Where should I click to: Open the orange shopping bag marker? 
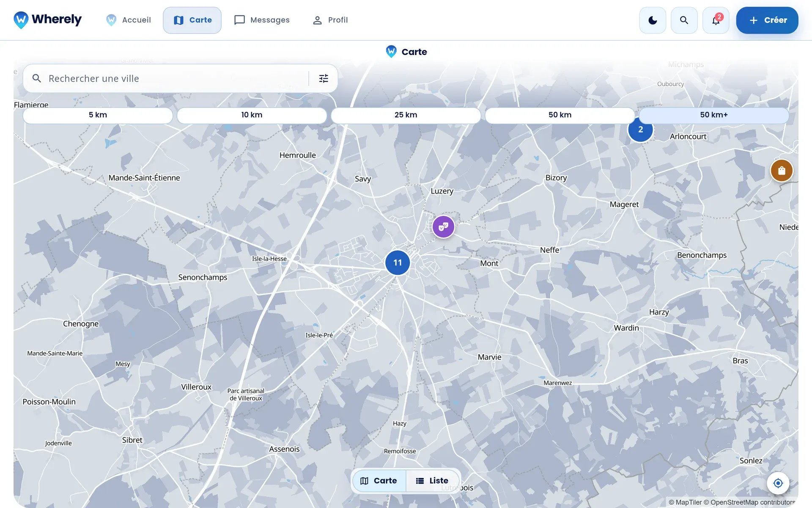pos(782,171)
